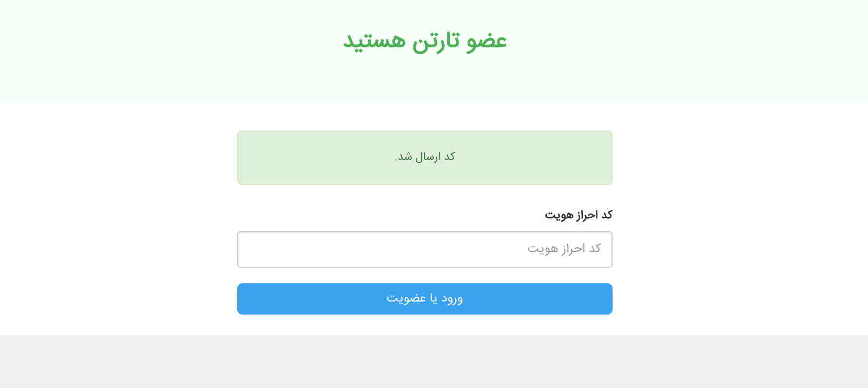Click the 'عضو تارتن هستید' page heading

425,41
